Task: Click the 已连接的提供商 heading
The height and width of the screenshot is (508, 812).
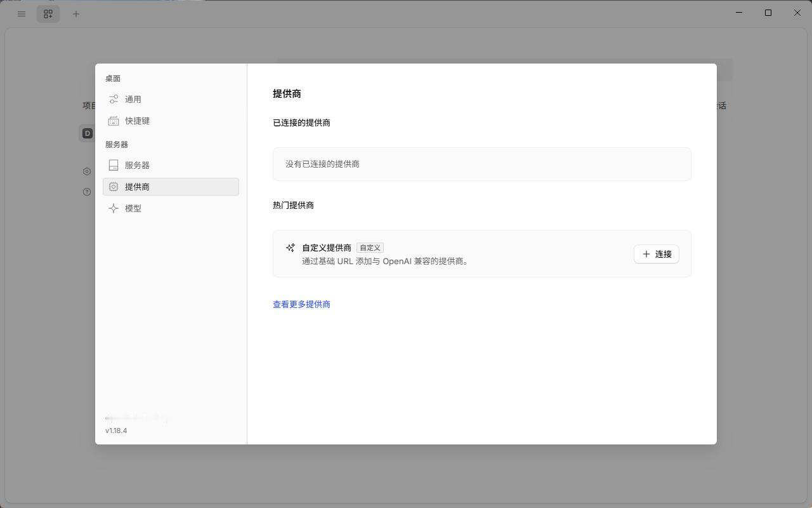Action: [301, 123]
